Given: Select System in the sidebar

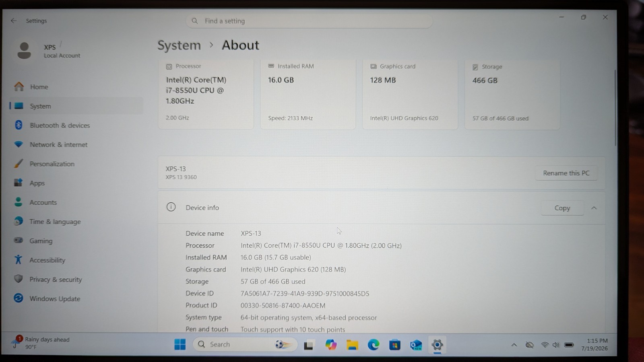Looking at the screenshot, I should click(x=76, y=106).
